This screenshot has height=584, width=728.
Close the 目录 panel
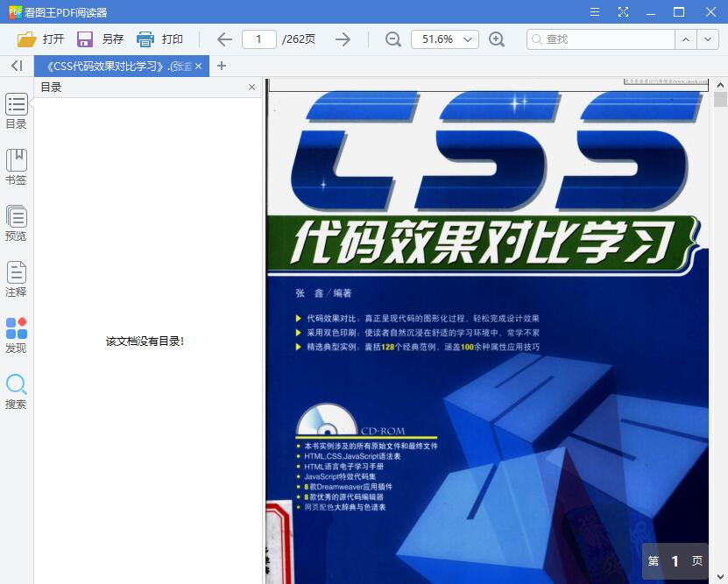(x=251, y=88)
